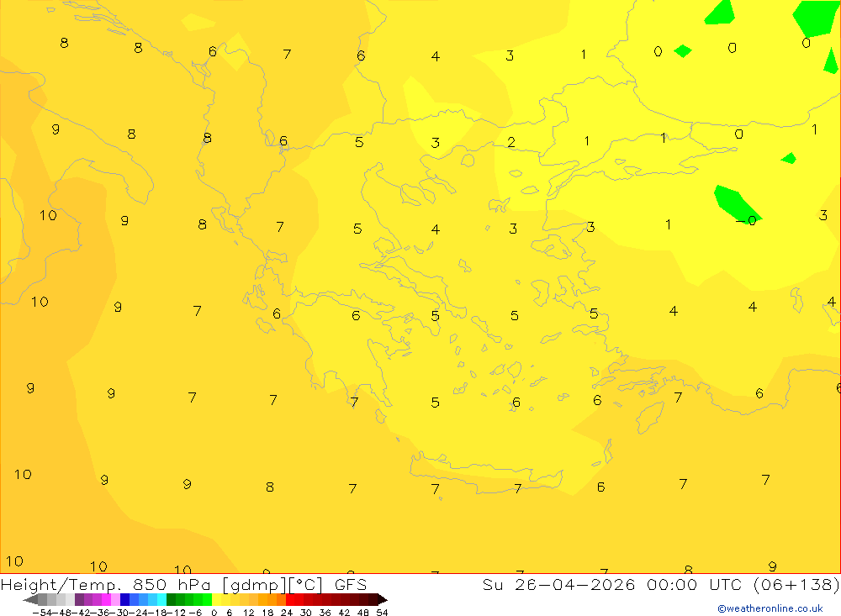This screenshot has width=841, height=616.
Task: Click the dark right arrow end of the color scale
Action: coord(383,600)
